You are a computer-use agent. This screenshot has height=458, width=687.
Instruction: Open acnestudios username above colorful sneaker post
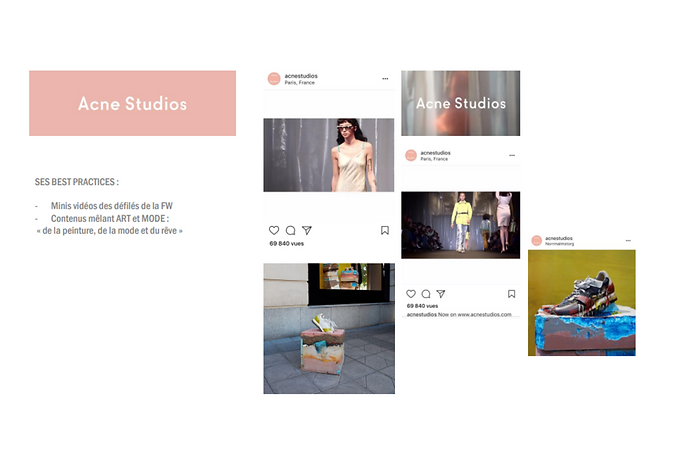[559, 238]
